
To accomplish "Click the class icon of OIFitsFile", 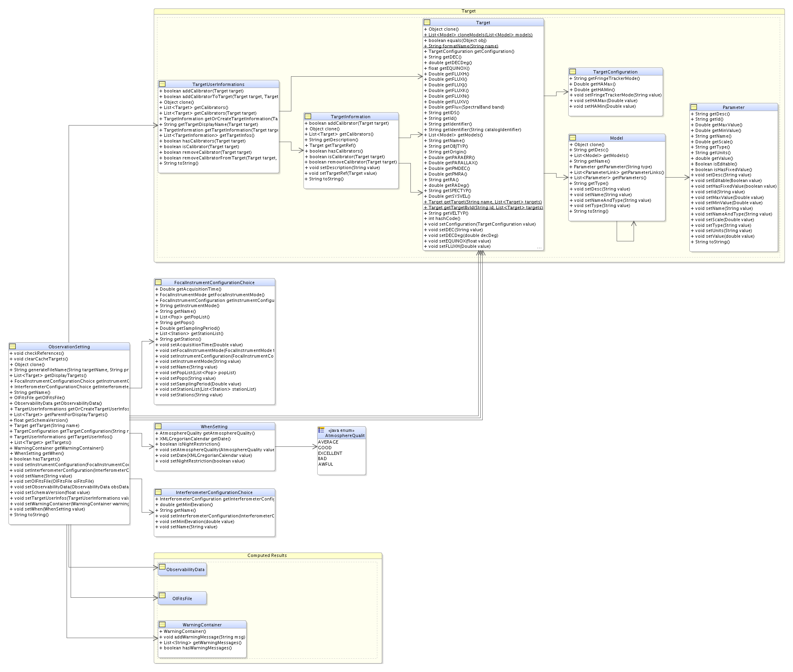I will pos(162,595).
